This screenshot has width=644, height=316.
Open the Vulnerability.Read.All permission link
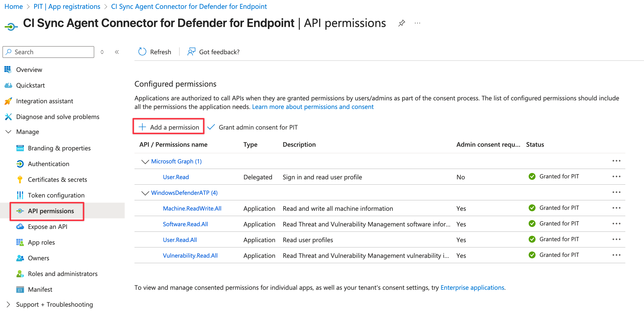(190, 255)
